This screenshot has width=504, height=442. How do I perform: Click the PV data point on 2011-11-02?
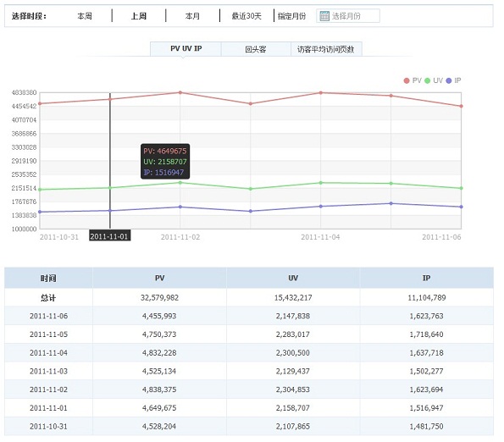tap(180, 92)
